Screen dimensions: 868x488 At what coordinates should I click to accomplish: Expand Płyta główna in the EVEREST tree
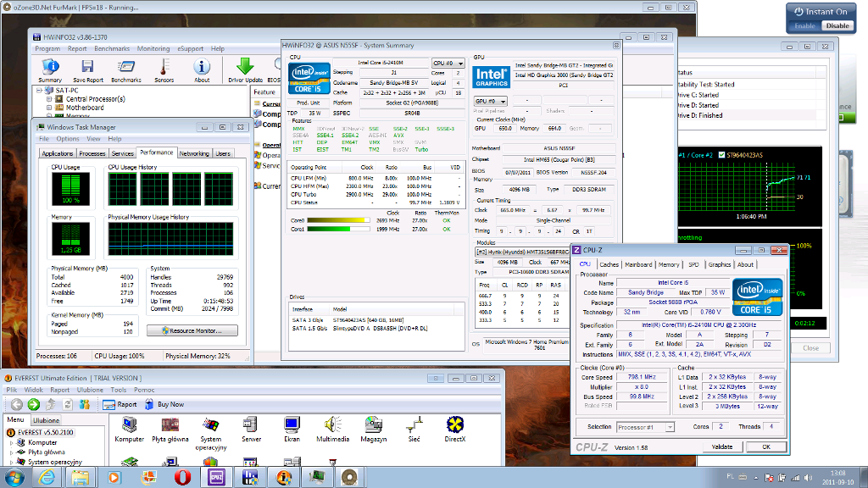pyautogui.click(x=11, y=452)
